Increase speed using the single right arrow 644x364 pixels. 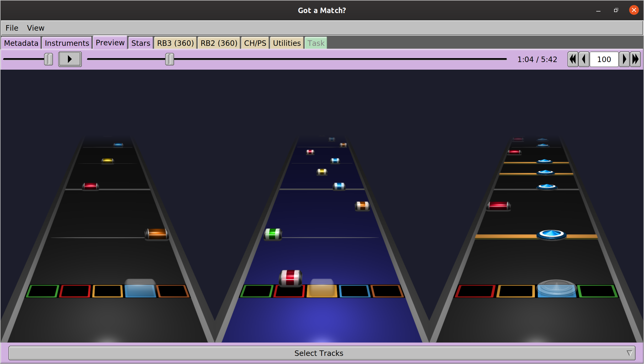click(625, 59)
